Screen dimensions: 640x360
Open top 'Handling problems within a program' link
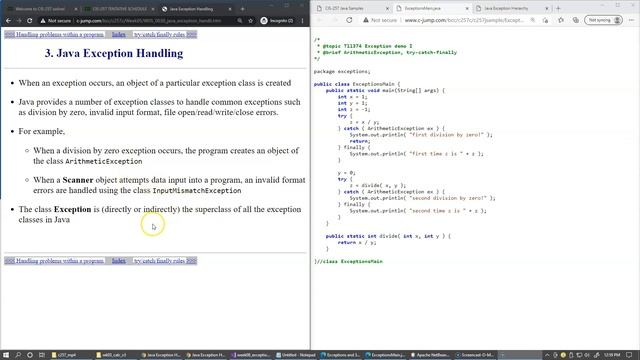point(60,35)
